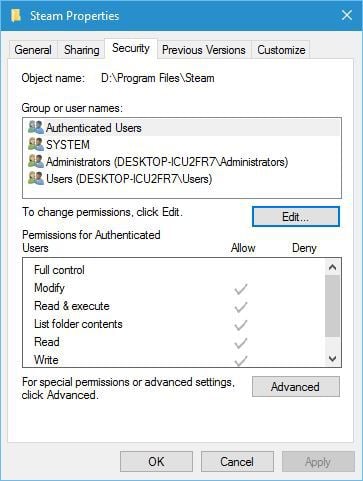
Task: Open the Sharing tab
Action: click(82, 50)
